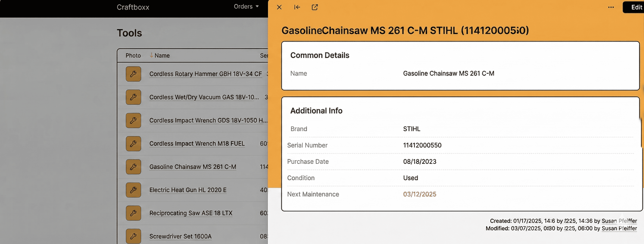Open tool record in new window

[x=315, y=7]
